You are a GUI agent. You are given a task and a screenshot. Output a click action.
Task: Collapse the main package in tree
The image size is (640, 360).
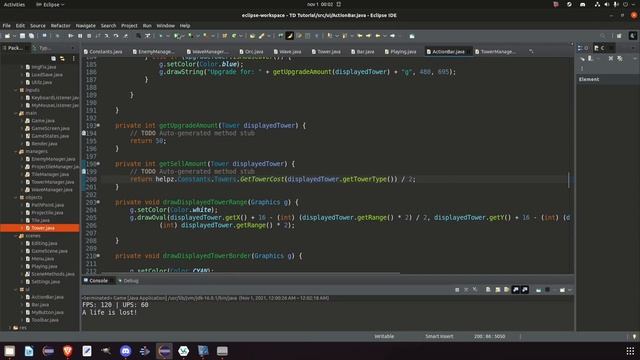point(16,113)
